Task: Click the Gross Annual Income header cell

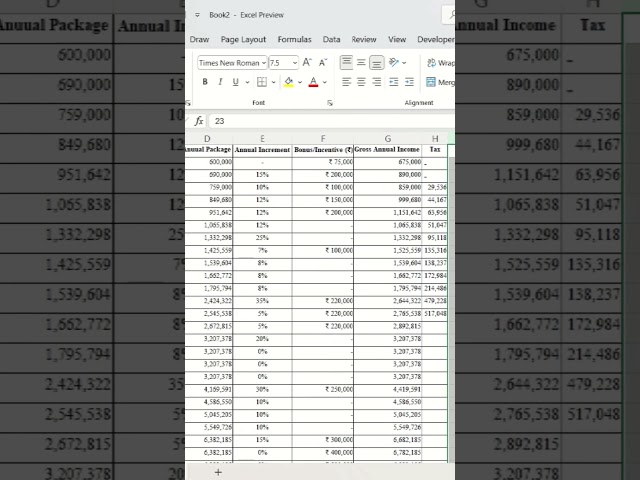Action: 387,150
